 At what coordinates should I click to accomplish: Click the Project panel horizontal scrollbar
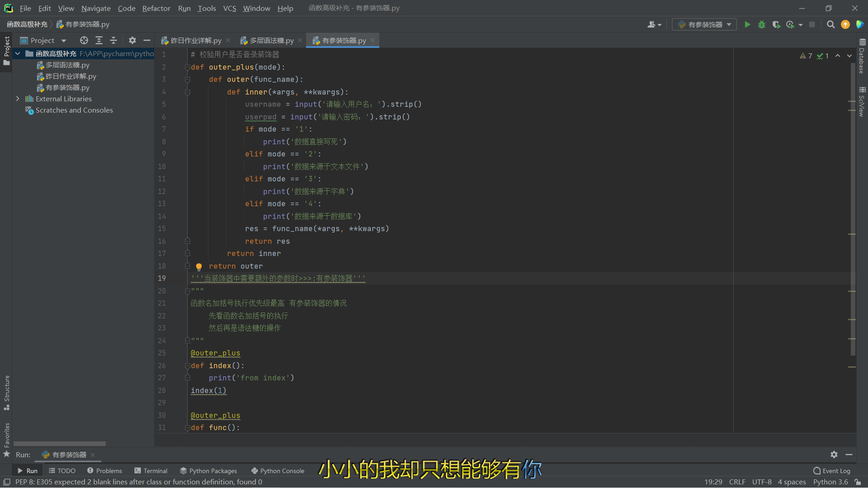coord(60,444)
